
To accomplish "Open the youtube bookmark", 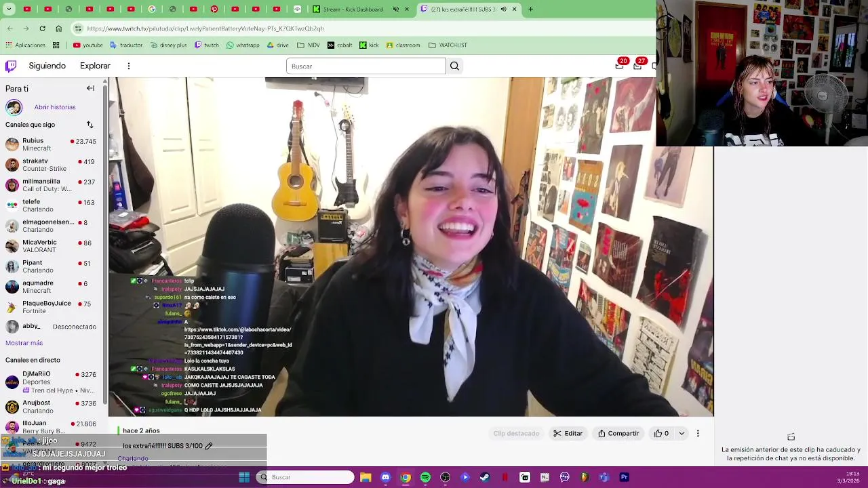I will pos(87,45).
